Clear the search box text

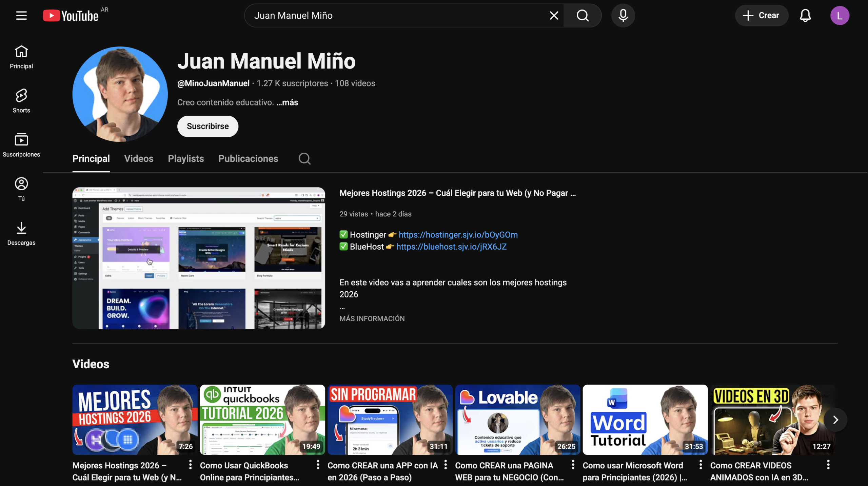[x=554, y=16]
